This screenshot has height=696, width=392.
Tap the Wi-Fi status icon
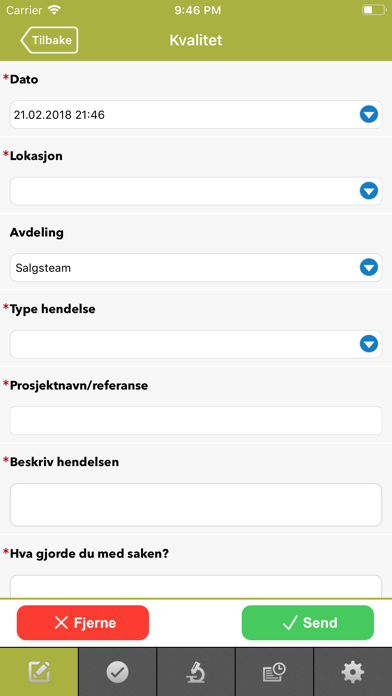tap(55, 10)
